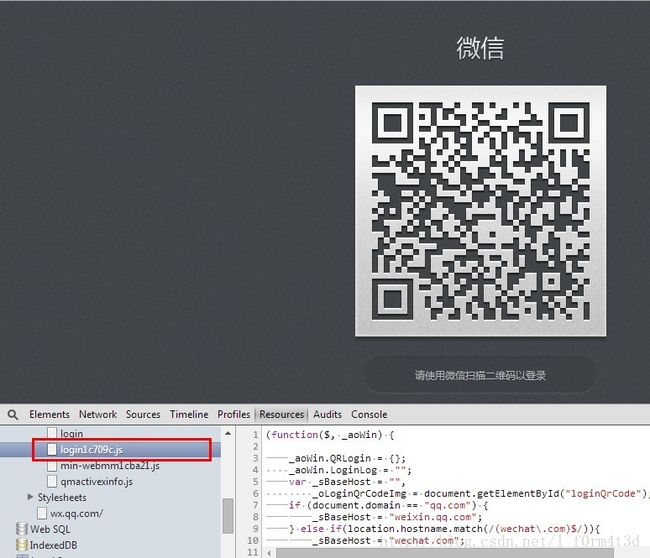Image resolution: width=650 pixels, height=558 pixels.
Task: Click the 微信 title text
Action: coord(480,48)
